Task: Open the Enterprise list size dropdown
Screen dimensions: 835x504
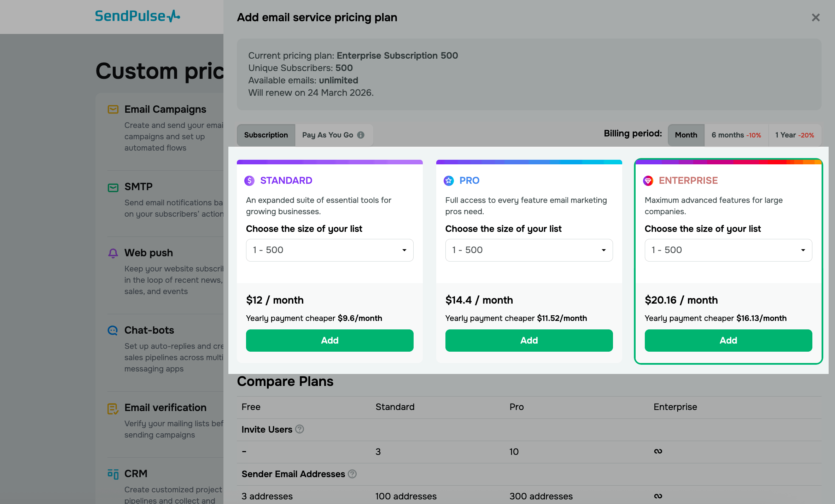Action: click(728, 250)
